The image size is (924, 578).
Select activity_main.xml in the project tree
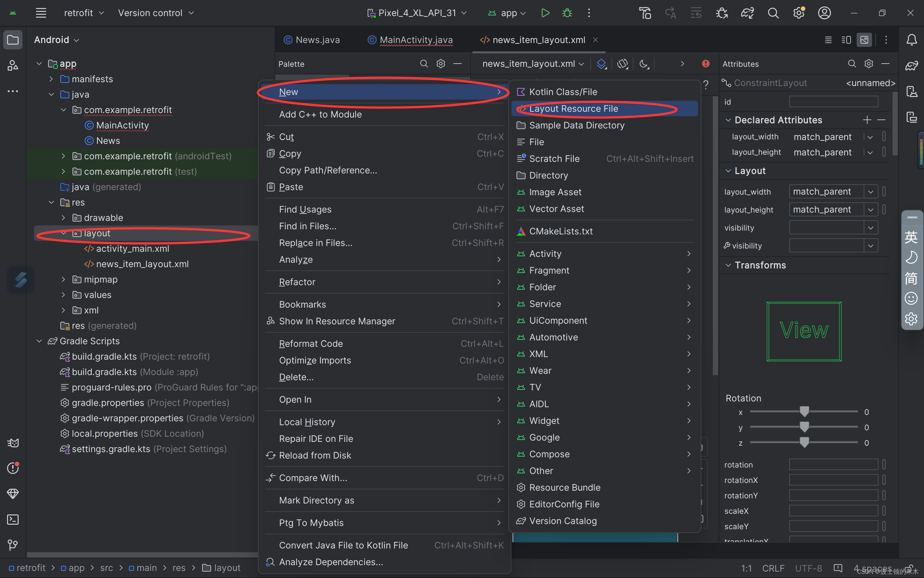tap(132, 249)
